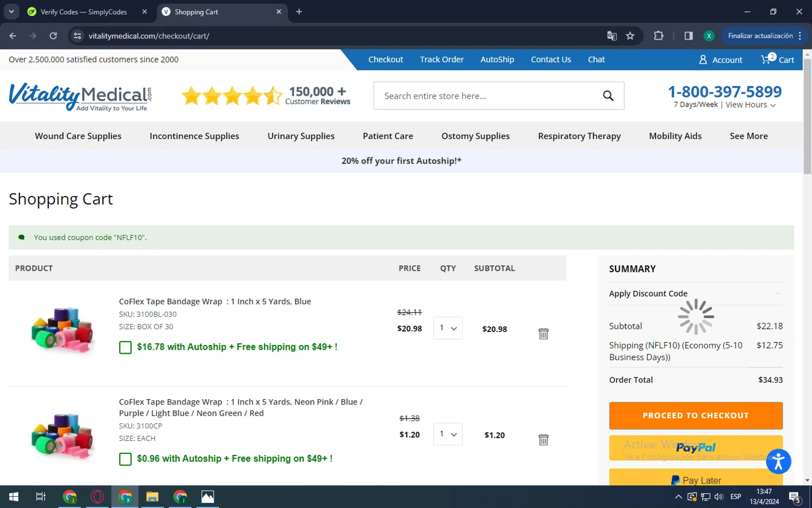Open the Account user icon

703,60
